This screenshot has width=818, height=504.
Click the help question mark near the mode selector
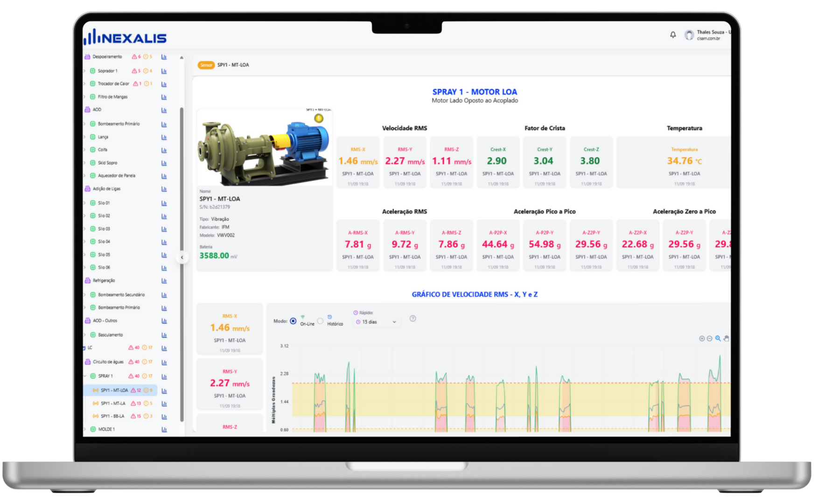click(412, 319)
